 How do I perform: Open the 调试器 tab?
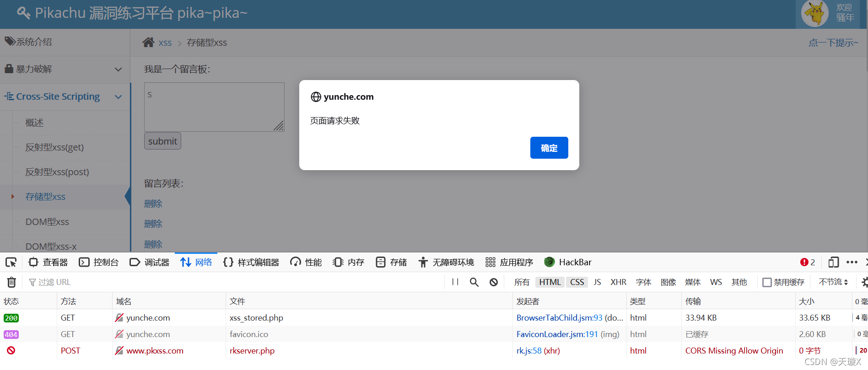149,262
